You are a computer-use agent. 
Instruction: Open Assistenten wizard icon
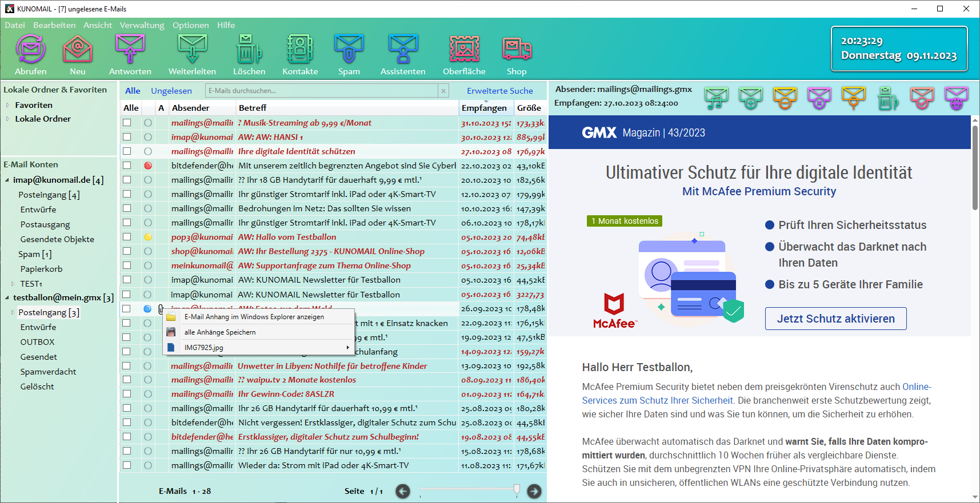tap(403, 49)
